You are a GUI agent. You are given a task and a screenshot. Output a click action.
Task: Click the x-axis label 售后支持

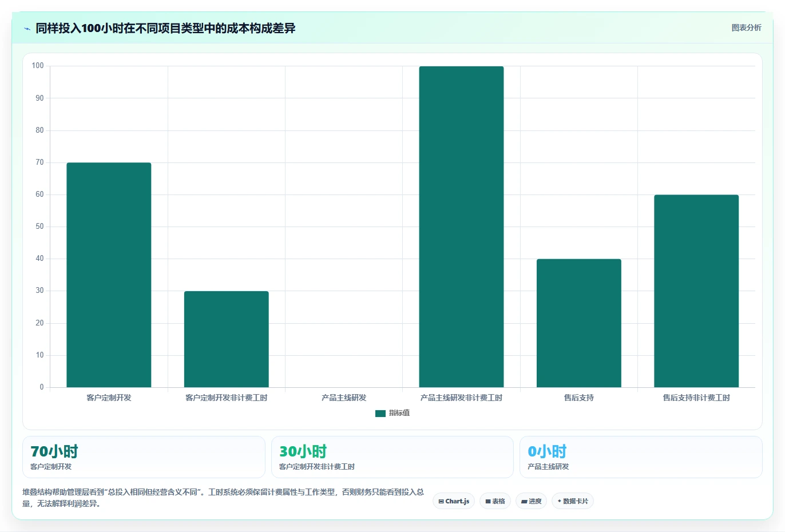[579, 398]
